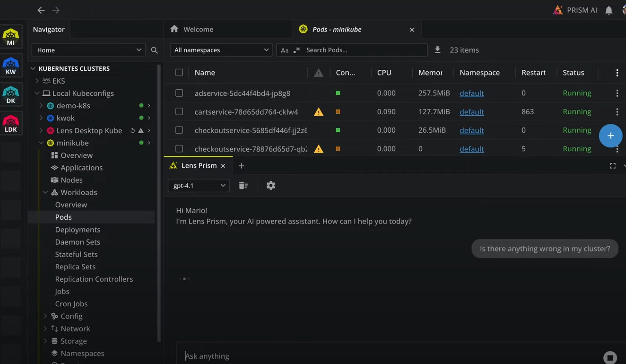Viewport: 626px width, 364px height.
Task: Expand the EKS tree node
Action: 37,81
